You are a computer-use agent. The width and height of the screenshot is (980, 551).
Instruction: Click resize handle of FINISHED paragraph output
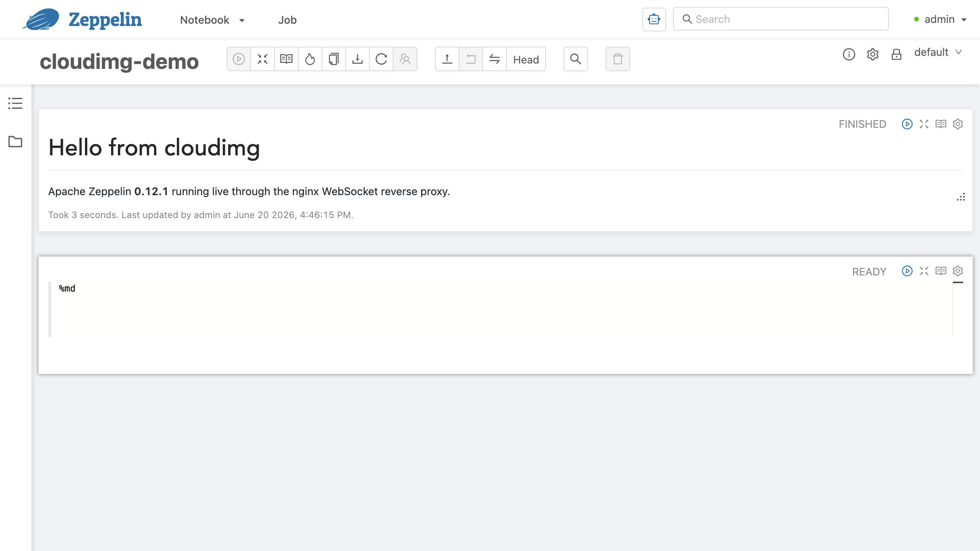click(960, 197)
